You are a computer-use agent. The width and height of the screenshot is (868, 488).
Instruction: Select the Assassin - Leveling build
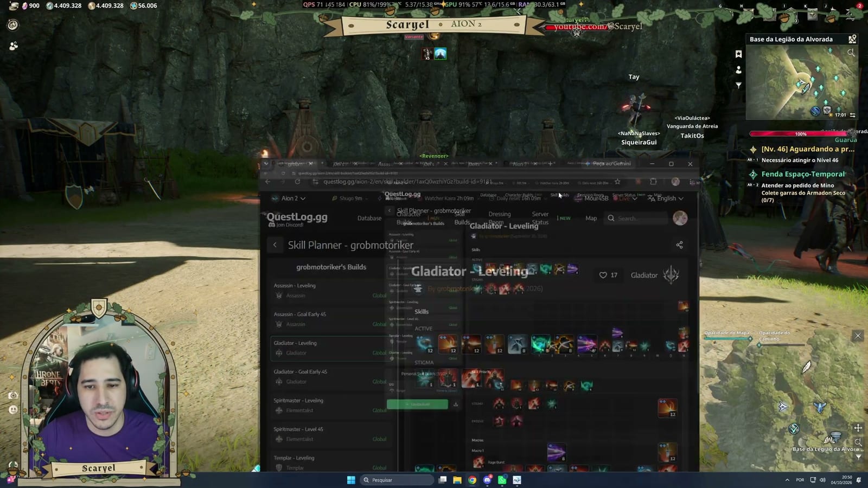330,291
